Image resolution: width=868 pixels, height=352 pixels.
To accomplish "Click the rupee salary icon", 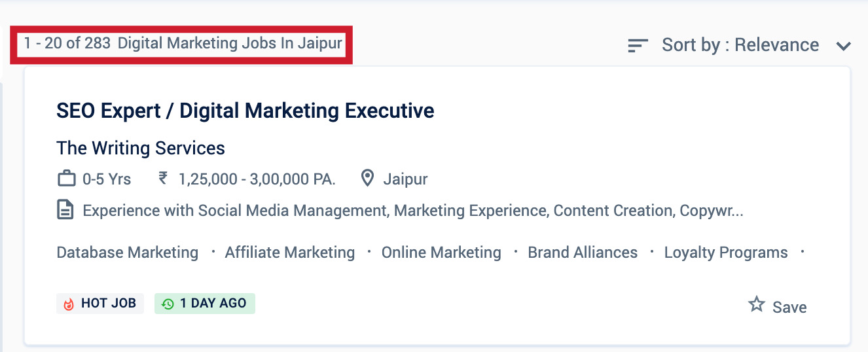I will (163, 178).
